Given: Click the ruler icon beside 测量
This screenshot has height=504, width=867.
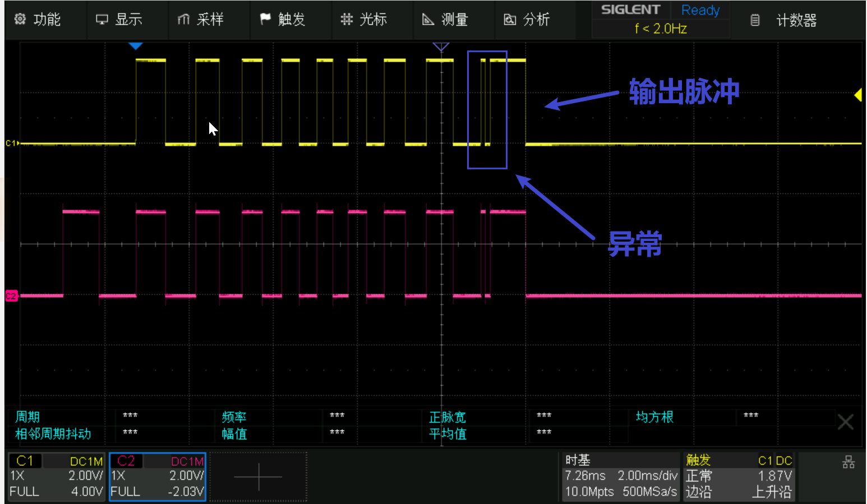Looking at the screenshot, I should [428, 20].
